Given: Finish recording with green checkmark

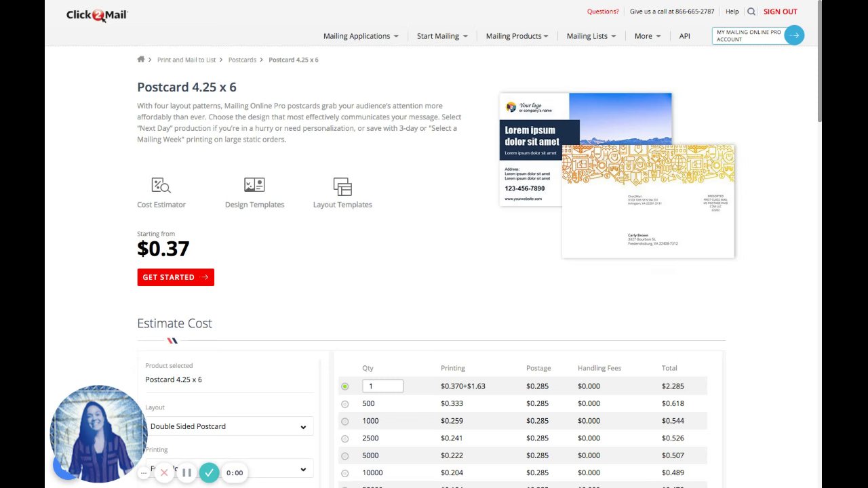Looking at the screenshot, I should (209, 472).
